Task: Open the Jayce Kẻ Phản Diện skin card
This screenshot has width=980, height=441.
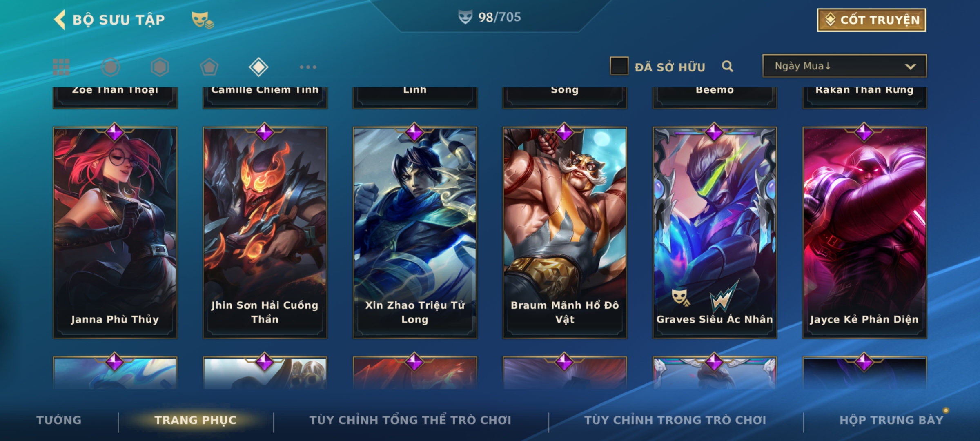Action: 864,232
